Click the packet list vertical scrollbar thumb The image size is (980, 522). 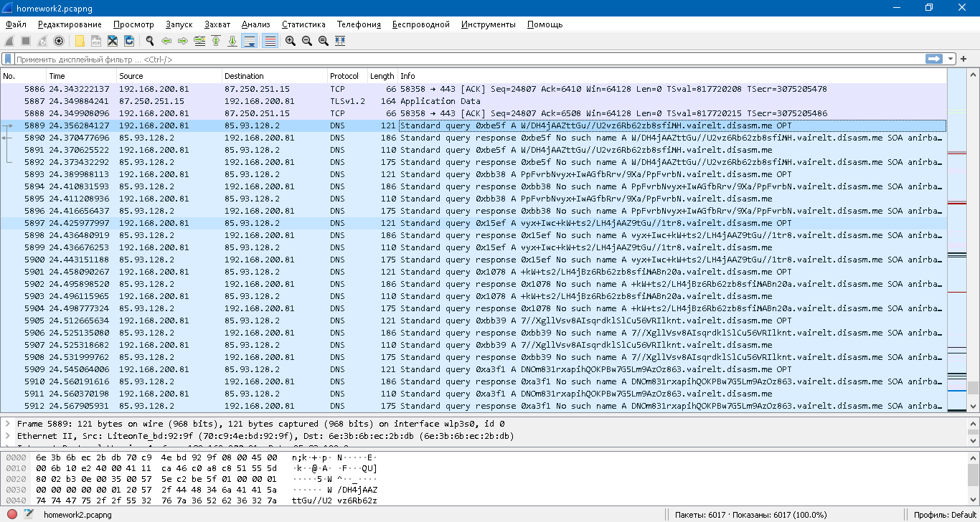tap(973, 389)
